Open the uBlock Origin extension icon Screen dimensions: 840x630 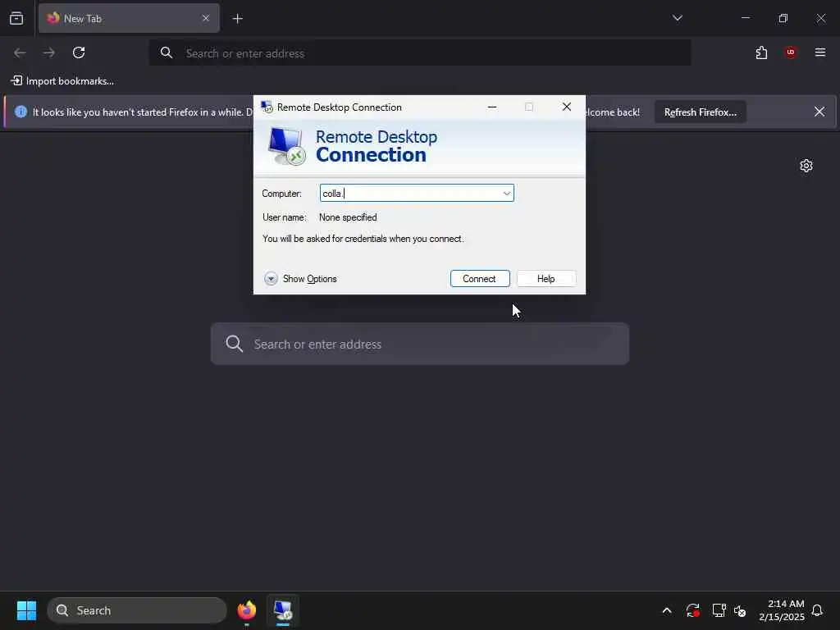point(791,52)
